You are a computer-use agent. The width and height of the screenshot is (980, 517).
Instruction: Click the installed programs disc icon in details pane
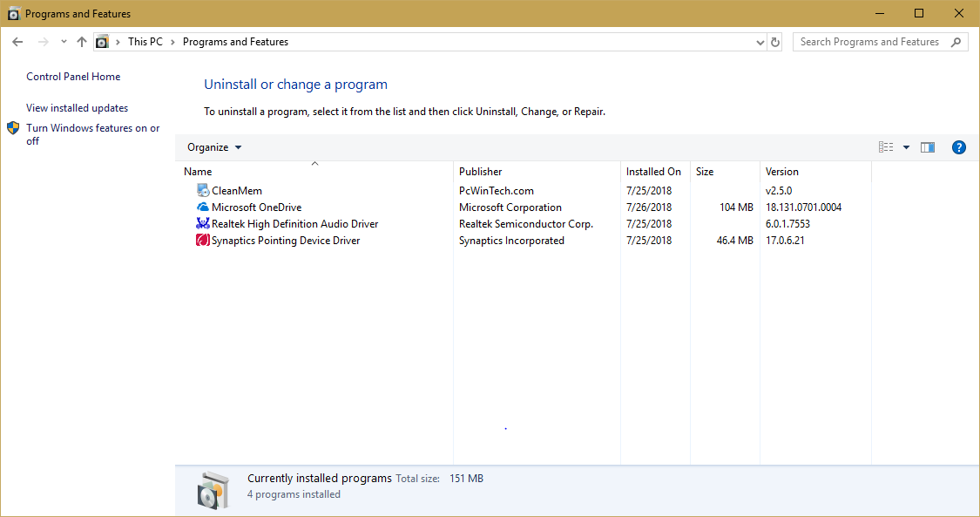tap(213, 490)
